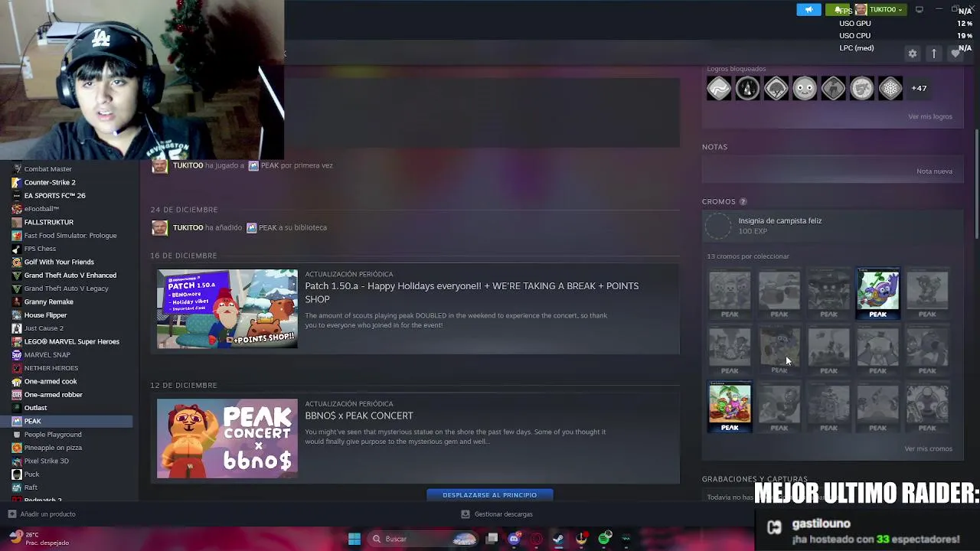The image size is (980, 551).
Task: Open Big Picture mode monitor icon
Action: coord(920,9)
